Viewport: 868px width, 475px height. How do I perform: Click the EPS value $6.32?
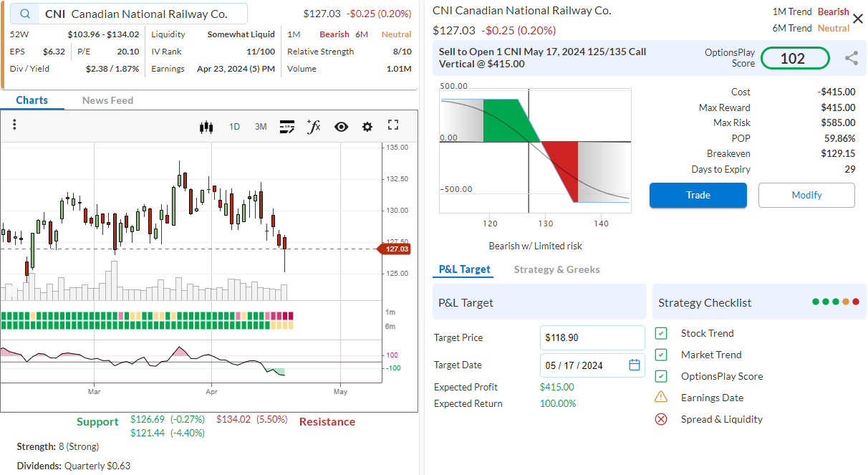(54, 52)
